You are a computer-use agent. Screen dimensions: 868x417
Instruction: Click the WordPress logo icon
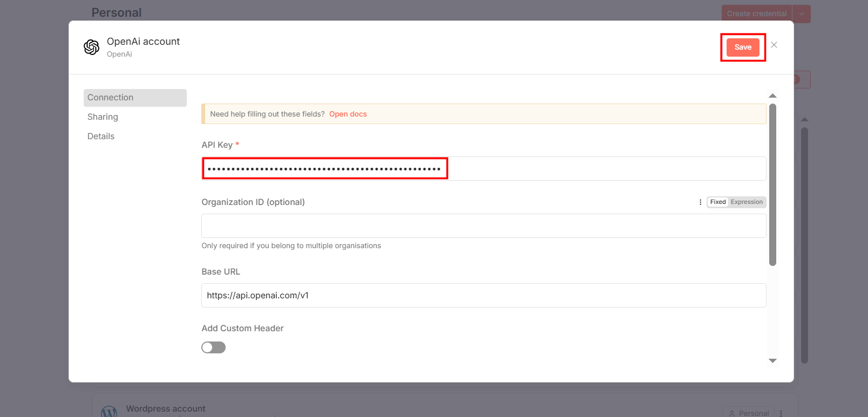tap(109, 412)
